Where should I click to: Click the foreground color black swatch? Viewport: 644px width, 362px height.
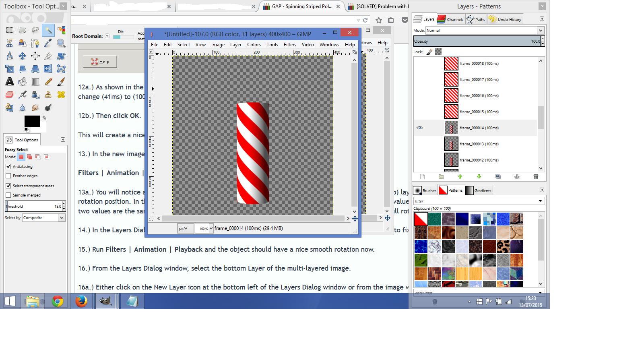[x=32, y=121]
